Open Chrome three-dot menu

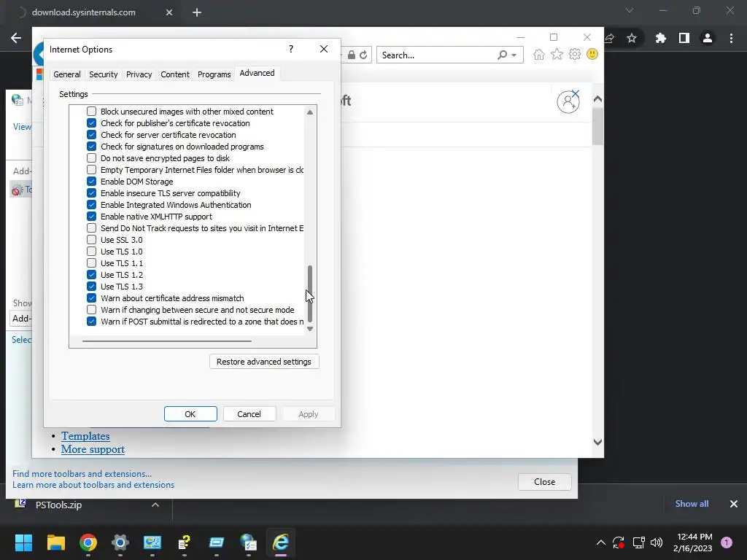731,38
